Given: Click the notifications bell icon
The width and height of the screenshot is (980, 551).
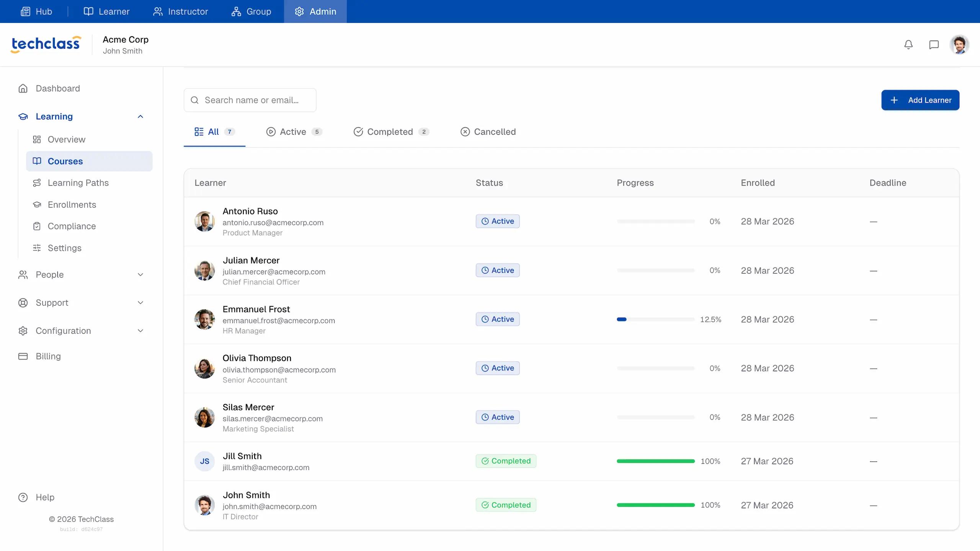Looking at the screenshot, I should 908,45.
